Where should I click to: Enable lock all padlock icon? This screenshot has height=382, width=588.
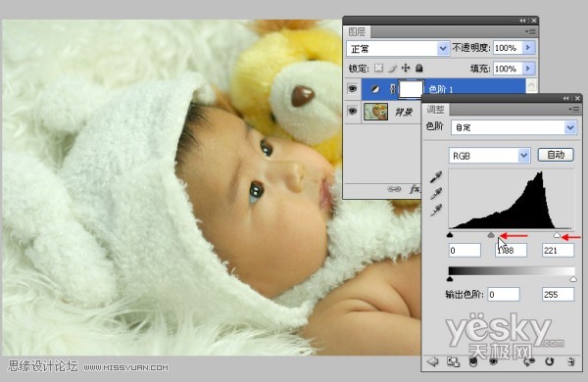(418, 68)
